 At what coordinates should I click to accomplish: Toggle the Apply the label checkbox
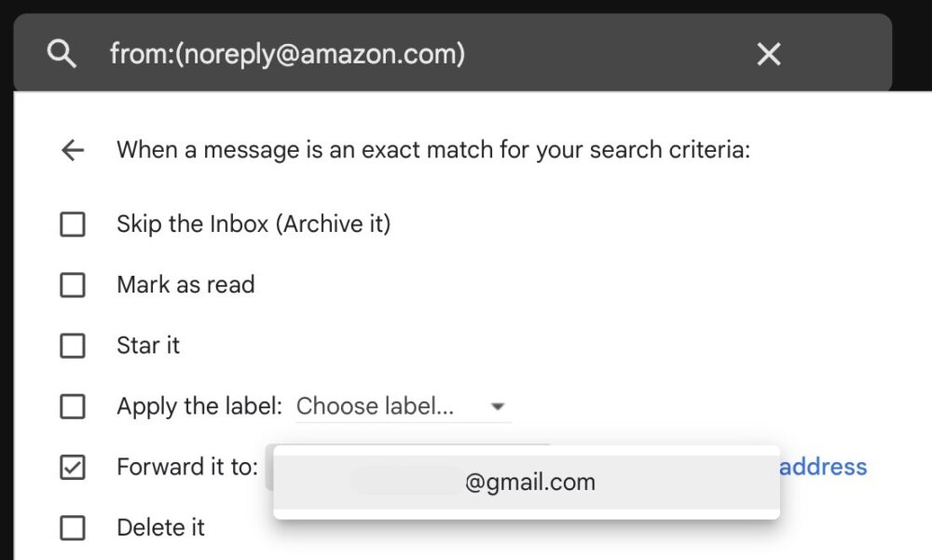click(x=73, y=406)
